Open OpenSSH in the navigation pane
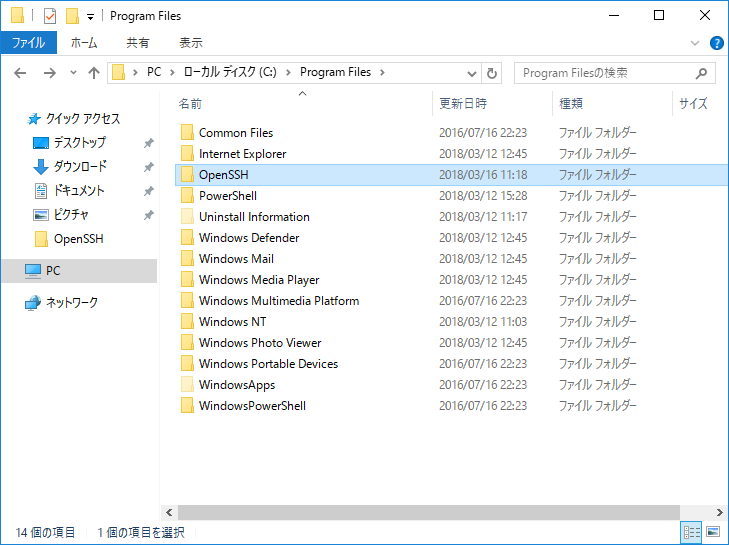 coord(78,239)
